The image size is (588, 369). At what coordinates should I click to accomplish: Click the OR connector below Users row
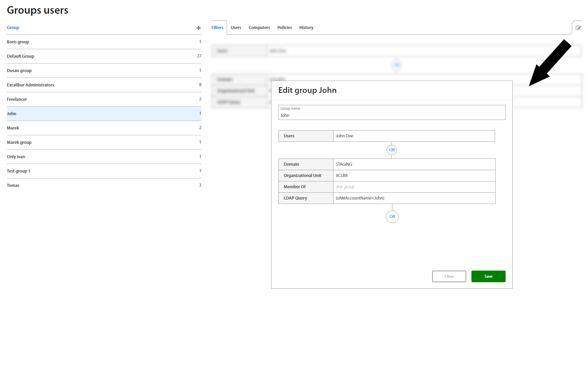pos(392,150)
